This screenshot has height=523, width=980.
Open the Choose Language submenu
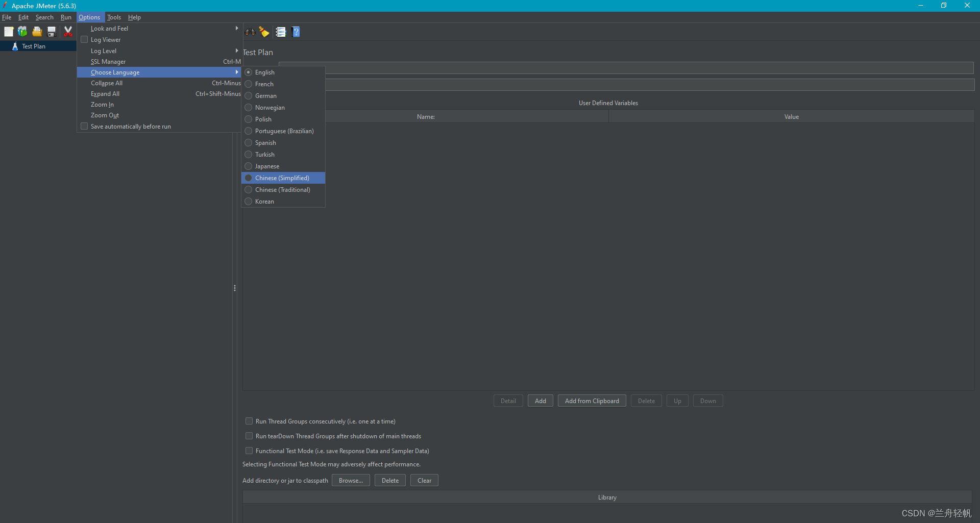(x=159, y=72)
